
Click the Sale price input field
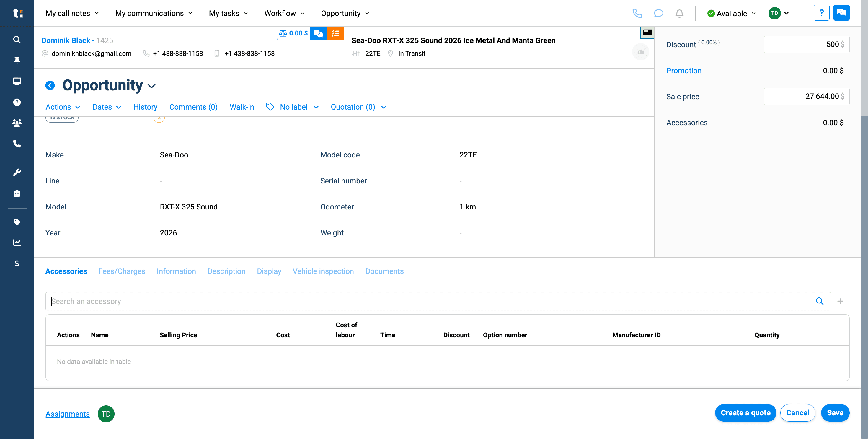click(x=806, y=96)
